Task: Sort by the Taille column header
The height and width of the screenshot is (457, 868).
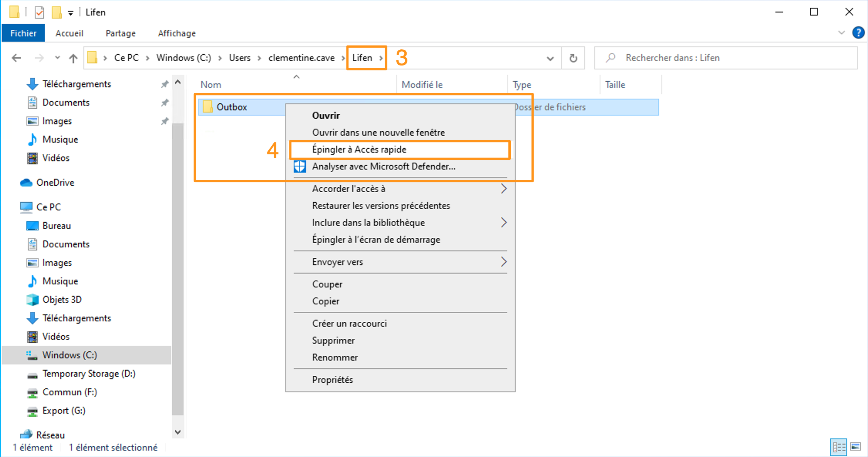Action: click(615, 85)
